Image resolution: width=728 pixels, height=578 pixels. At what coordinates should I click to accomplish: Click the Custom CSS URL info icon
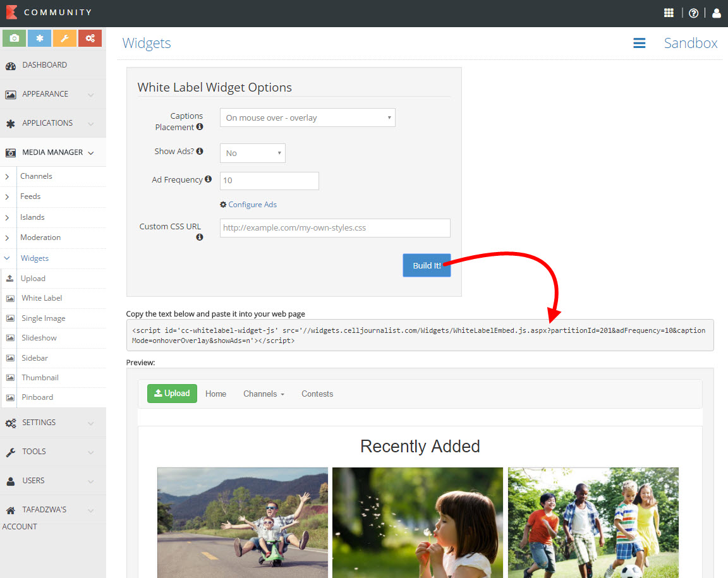coord(200,238)
